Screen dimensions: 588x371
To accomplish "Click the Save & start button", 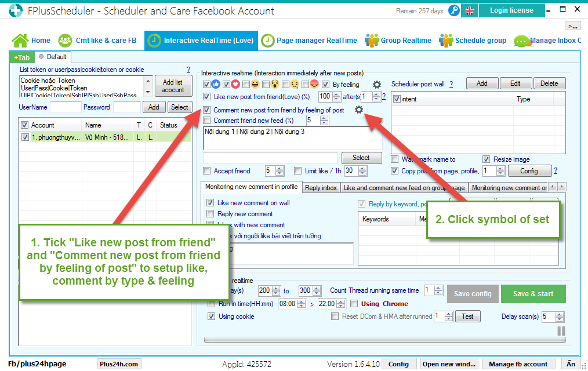I will tap(533, 294).
